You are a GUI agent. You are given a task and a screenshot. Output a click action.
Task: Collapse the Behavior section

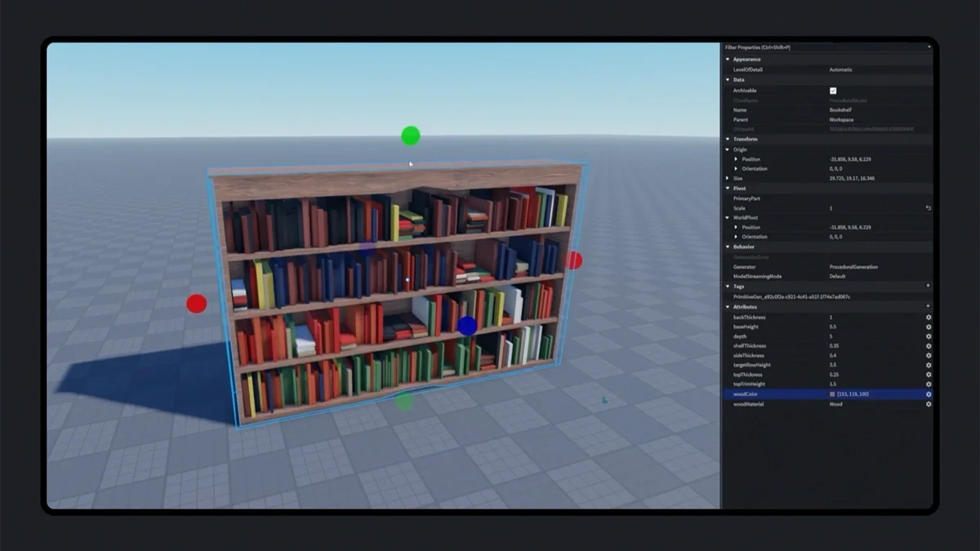[727, 247]
